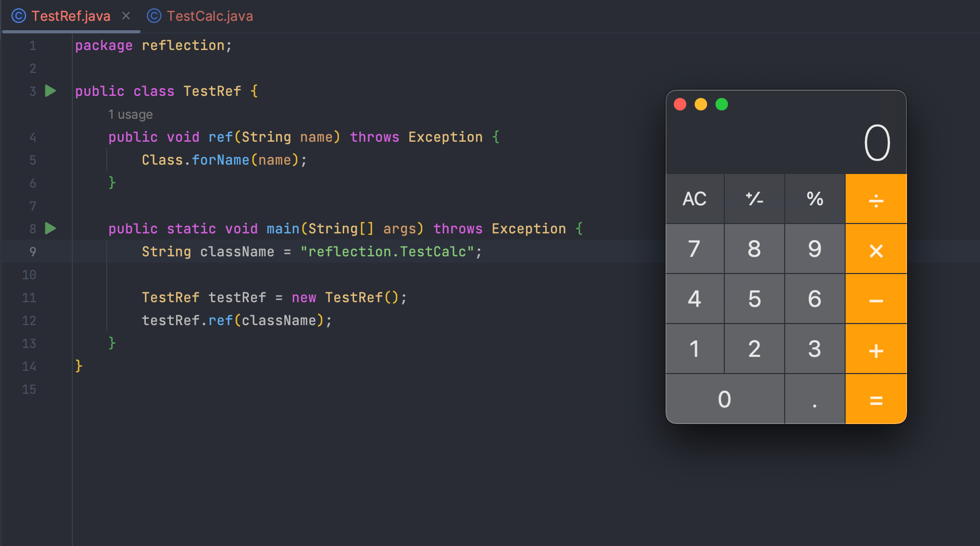The image size is (980, 546).
Task: Click the calculator AC button
Action: coord(695,198)
